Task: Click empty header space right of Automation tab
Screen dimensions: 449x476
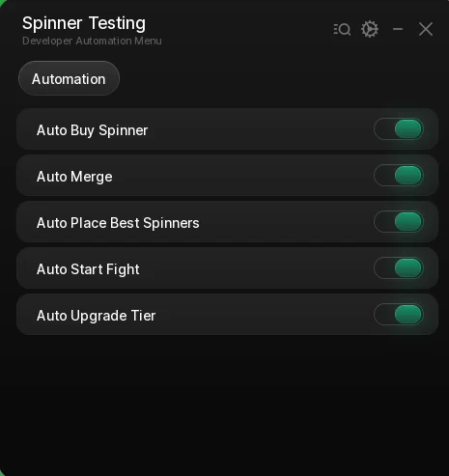Action: tap(277, 78)
